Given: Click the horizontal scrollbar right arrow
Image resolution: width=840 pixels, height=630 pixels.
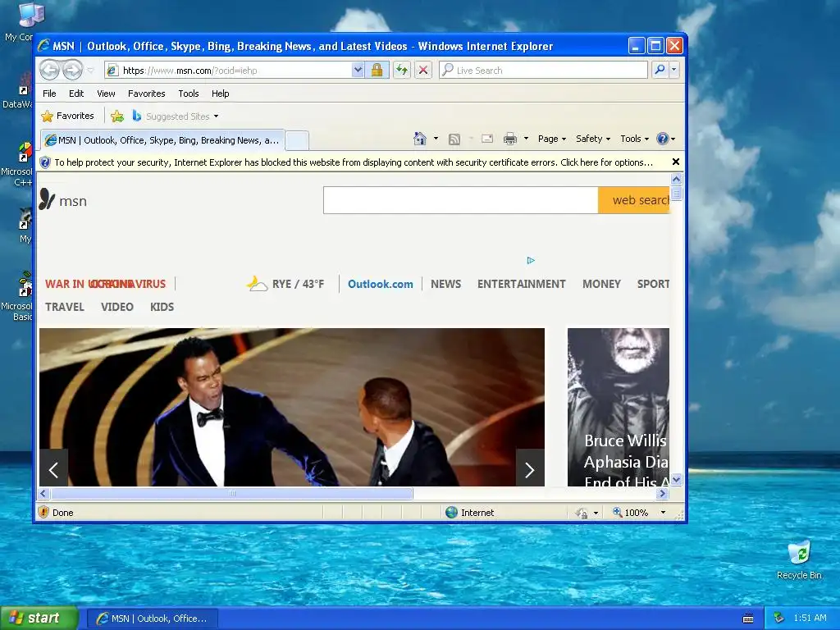Looking at the screenshot, I should (662, 493).
